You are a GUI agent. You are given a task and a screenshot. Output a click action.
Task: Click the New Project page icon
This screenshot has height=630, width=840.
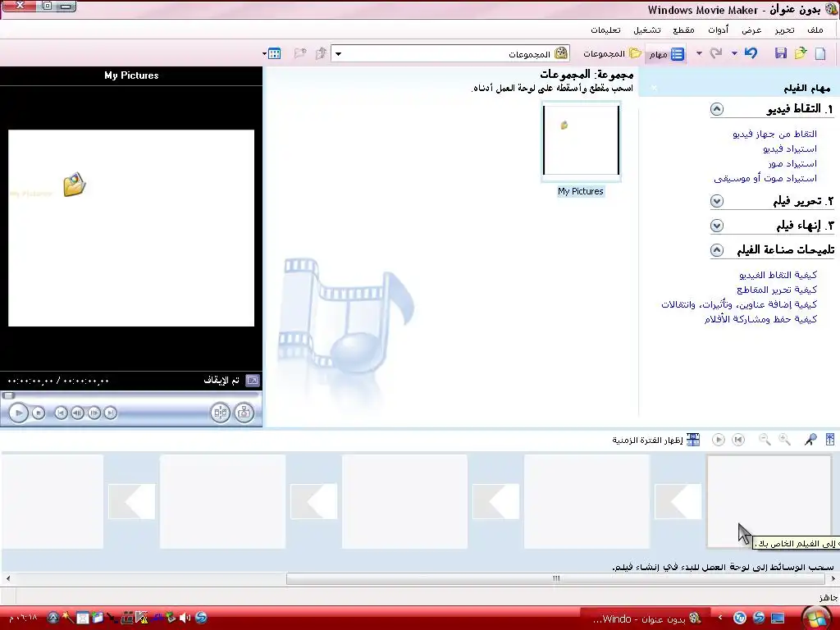coord(820,53)
